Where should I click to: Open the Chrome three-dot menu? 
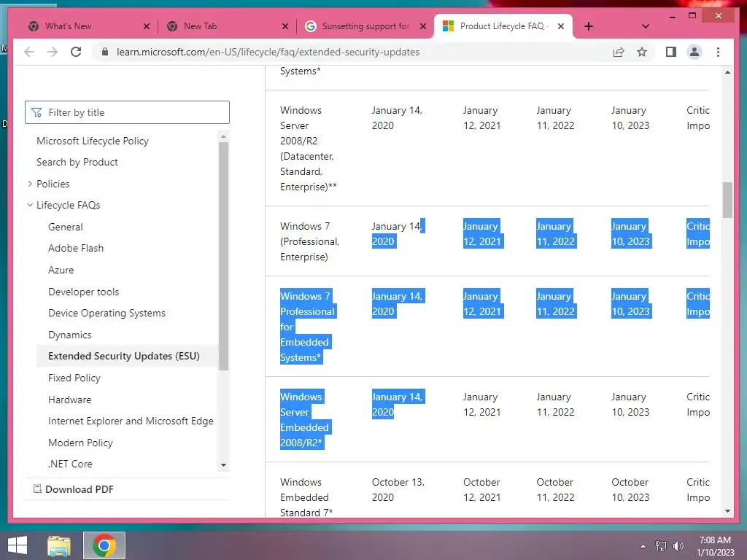pyautogui.click(x=718, y=52)
